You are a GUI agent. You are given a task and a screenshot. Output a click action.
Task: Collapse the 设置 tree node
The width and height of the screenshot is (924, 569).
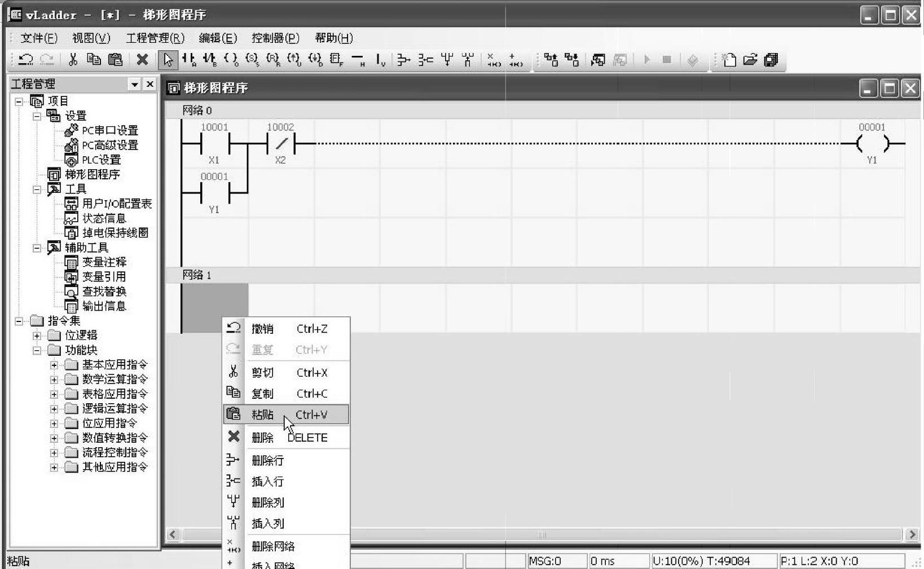(37, 116)
